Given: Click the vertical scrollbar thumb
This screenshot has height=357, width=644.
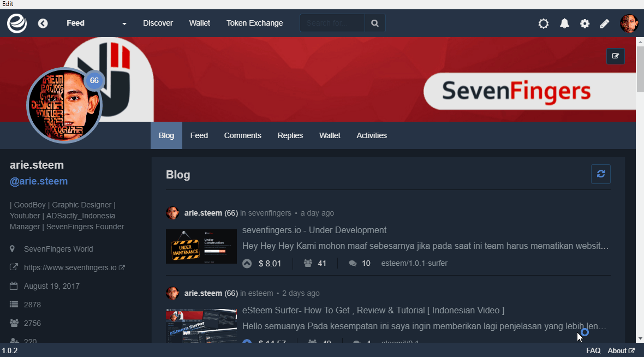Looking at the screenshot, I should tap(640, 69).
